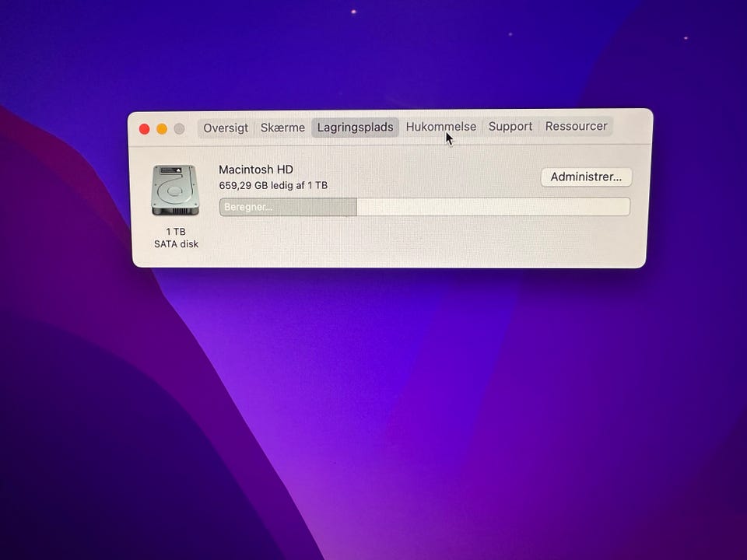The height and width of the screenshot is (560, 747).
Task: Click the Macintosh HD hard drive icon
Action: pos(175,190)
